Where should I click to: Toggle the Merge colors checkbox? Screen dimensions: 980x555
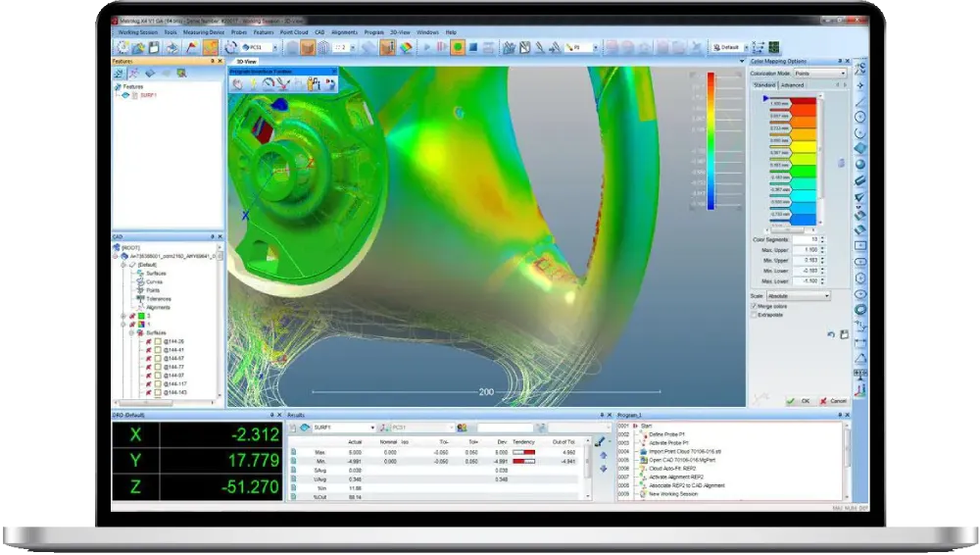753,306
